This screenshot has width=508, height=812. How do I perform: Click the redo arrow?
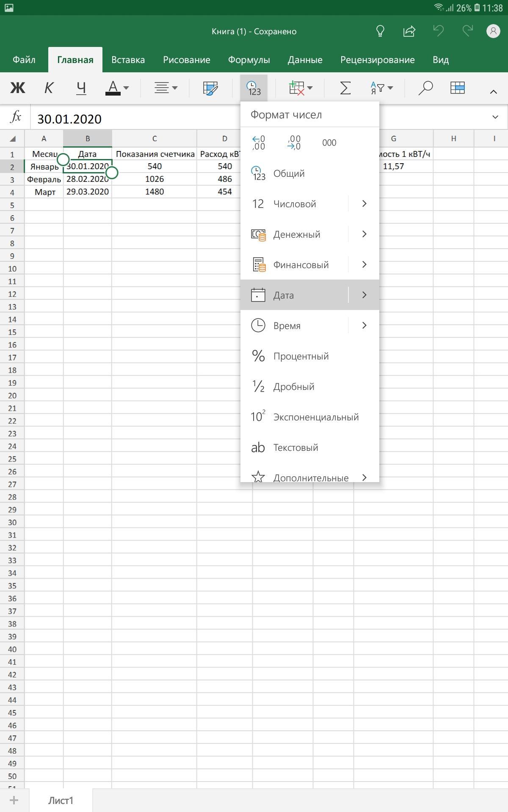coord(467,31)
